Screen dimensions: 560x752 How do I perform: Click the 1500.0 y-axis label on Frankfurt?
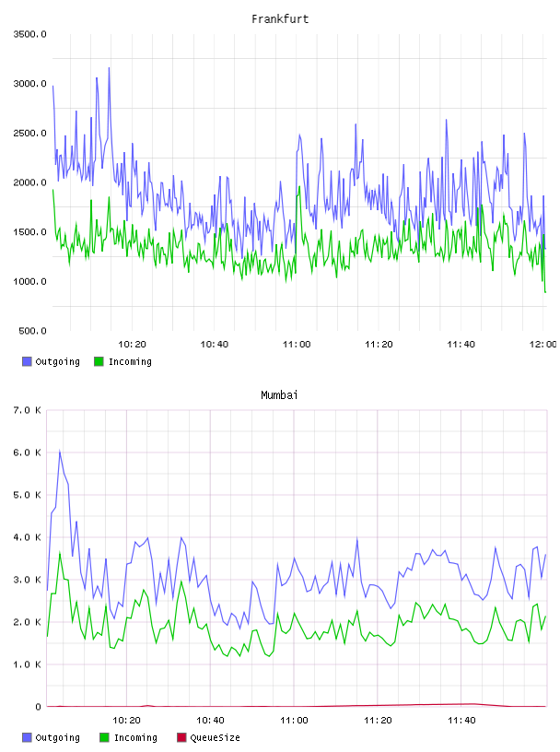tap(29, 232)
